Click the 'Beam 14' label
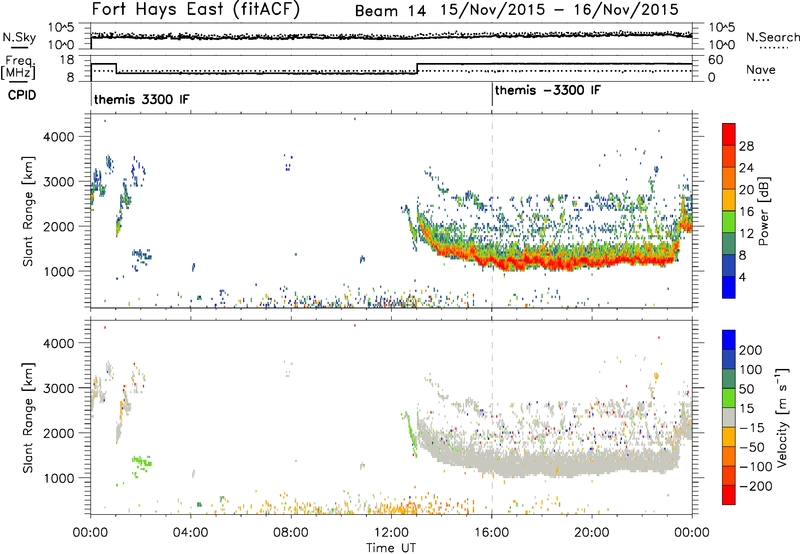Image resolution: width=800 pixels, height=554 pixels. tap(390, 11)
